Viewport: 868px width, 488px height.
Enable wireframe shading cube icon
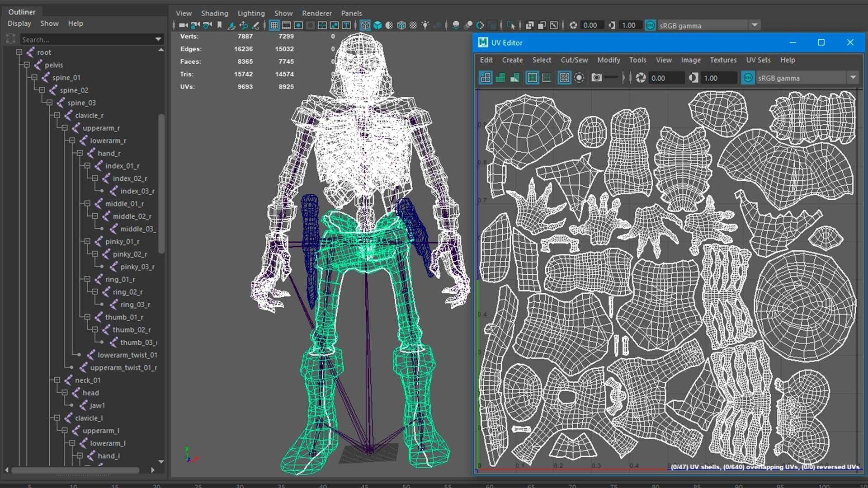[365, 25]
